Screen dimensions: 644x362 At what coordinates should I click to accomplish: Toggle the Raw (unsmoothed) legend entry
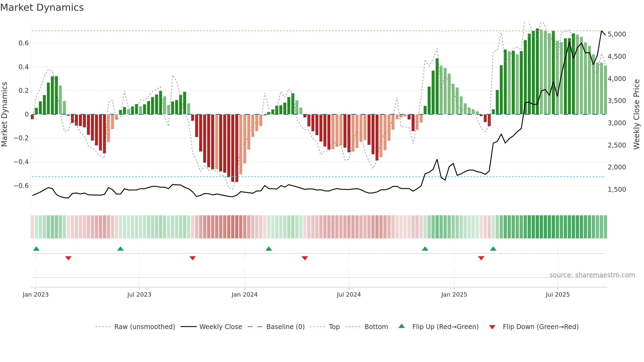pyautogui.click(x=135, y=327)
